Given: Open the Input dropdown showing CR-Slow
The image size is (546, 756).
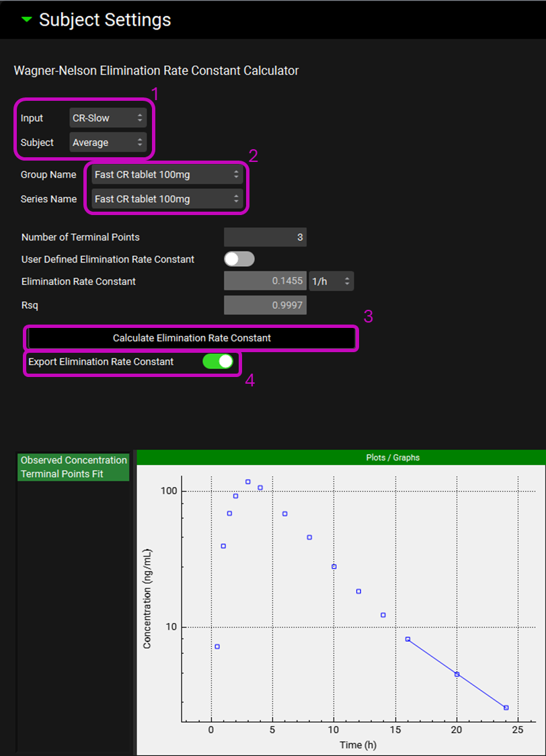Looking at the screenshot, I should coord(108,118).
